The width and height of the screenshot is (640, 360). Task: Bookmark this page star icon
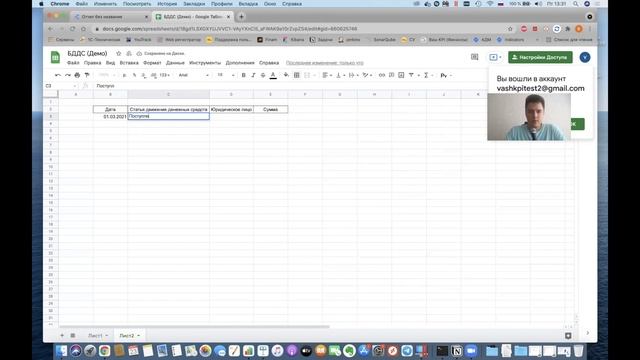click(510, 29)
